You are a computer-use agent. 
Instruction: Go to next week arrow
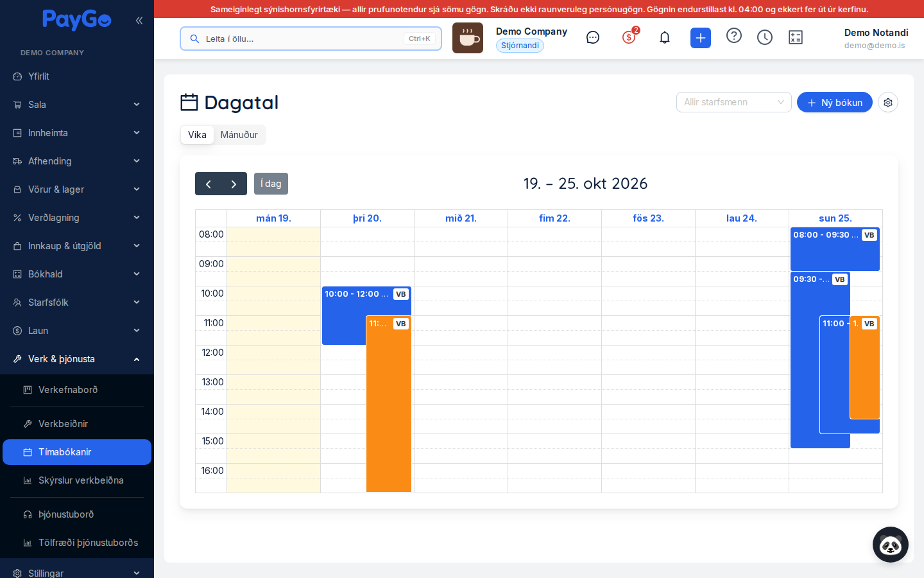pos(234,184)
